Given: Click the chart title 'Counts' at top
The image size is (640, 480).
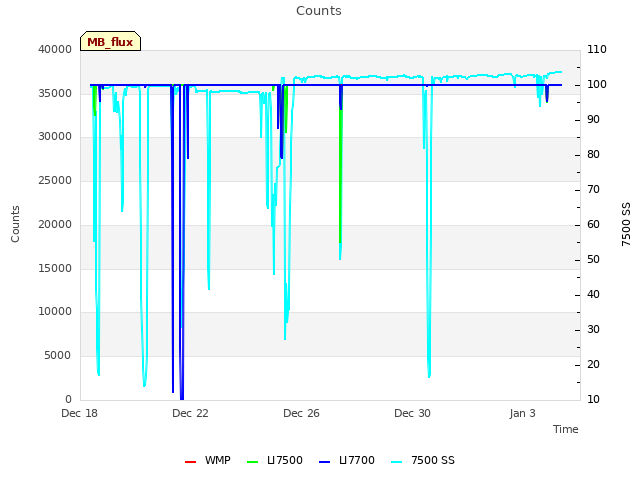Looking at the screenshot, I should (x=319, y=11).
